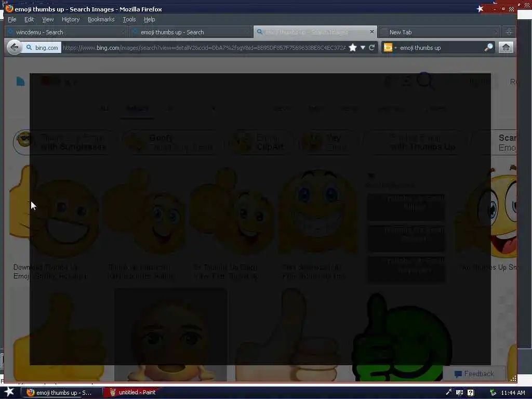This screenshot has height=399, width=532.
Task: Select the Images tab on Bing page
Action: click(x=137, y=109)
